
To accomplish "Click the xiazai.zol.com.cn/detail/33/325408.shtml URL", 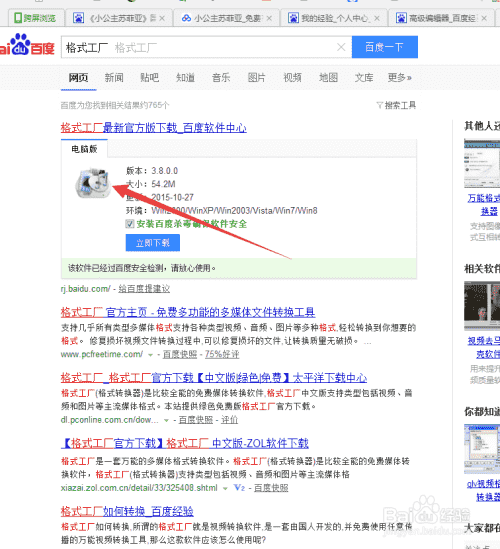I will [x=139, y=488].
